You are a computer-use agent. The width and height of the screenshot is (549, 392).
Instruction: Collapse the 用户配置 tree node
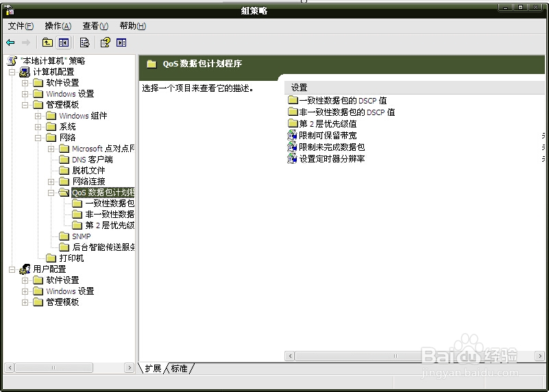click(x=12, y=269)
